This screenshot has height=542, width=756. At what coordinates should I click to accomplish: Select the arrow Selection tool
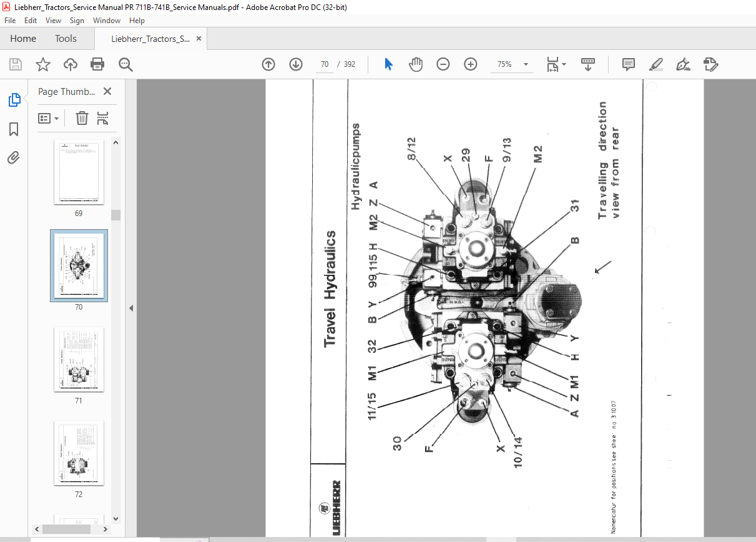[x=388, y=64]
